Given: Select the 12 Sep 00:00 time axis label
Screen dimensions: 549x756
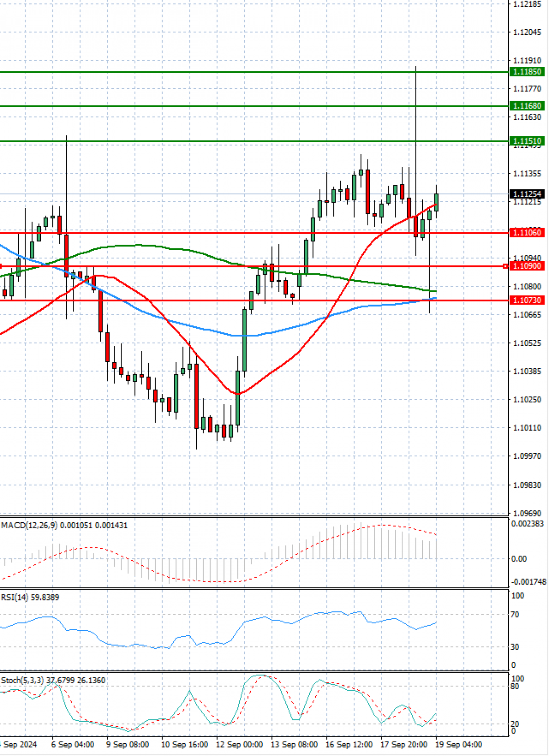Looking at the screenshot, I should pos(239,745).
